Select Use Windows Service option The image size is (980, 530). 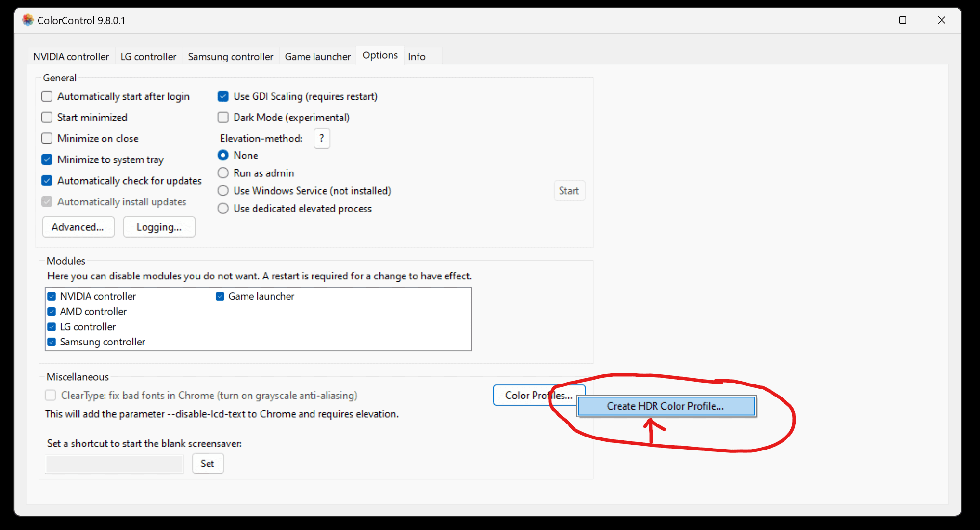coord(223,191)
